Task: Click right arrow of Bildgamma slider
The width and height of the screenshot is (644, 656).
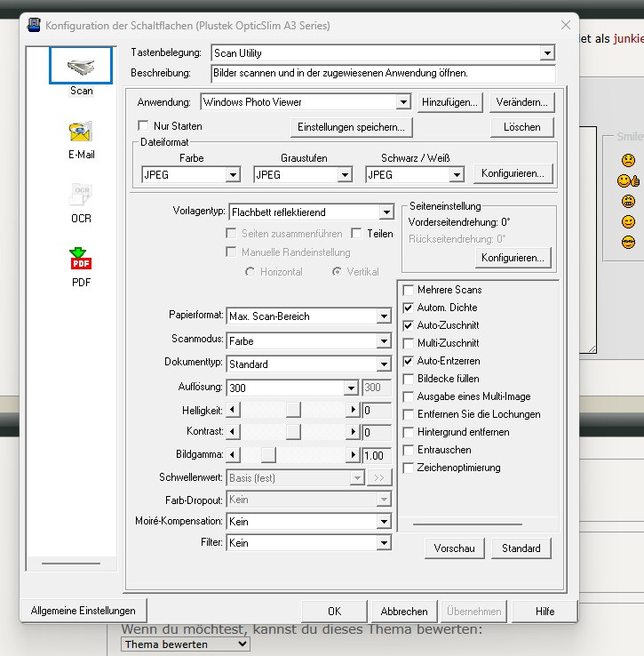Action: [354, 455]
